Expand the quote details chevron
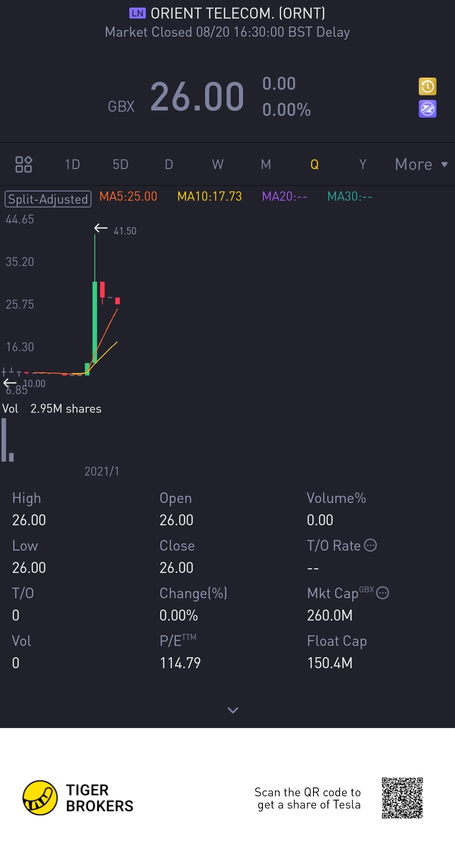Image resolution: width=455 pixels, height=868 pixels. click(x=233, y=710)
